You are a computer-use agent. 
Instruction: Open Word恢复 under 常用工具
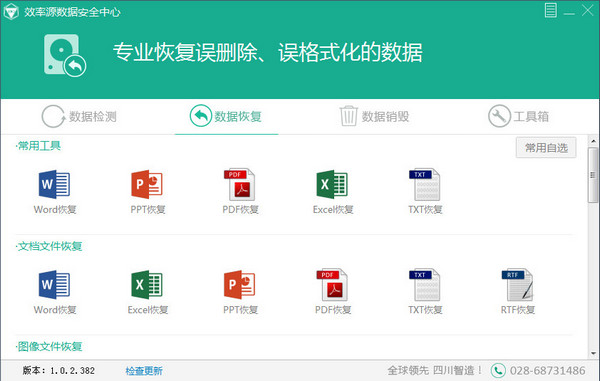(54, 191)
